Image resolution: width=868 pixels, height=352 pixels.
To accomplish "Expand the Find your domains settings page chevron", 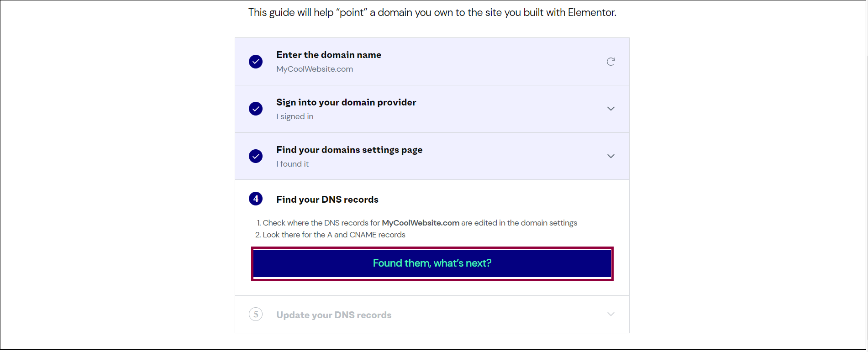I will (610, 156).
